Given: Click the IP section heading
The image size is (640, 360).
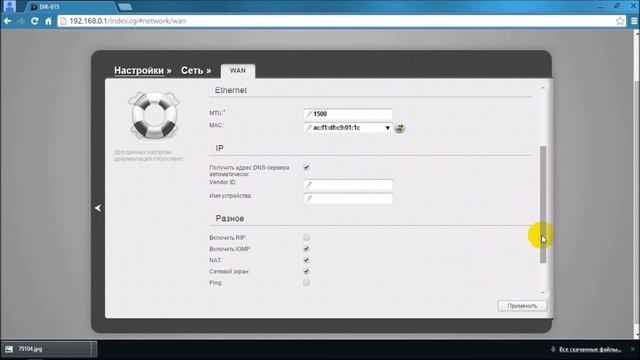Looking at the screenshot, I should tap(220, 148).
